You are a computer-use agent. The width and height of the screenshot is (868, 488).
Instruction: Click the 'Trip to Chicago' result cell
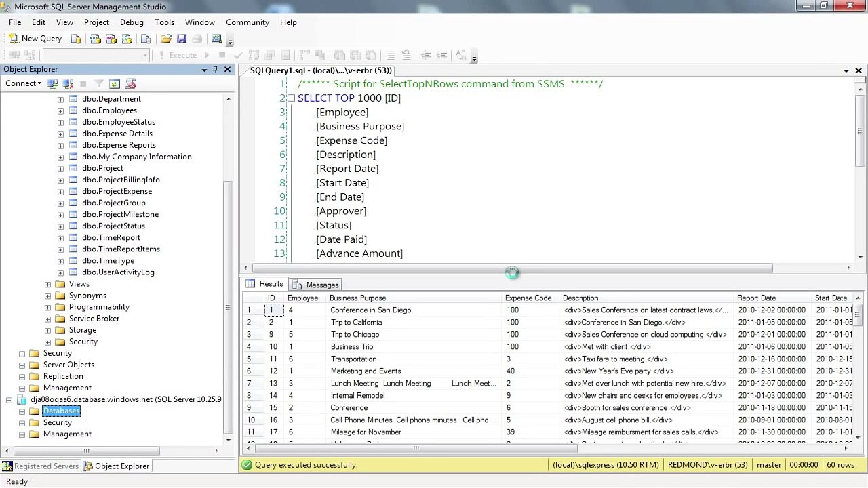click(414, 335)
